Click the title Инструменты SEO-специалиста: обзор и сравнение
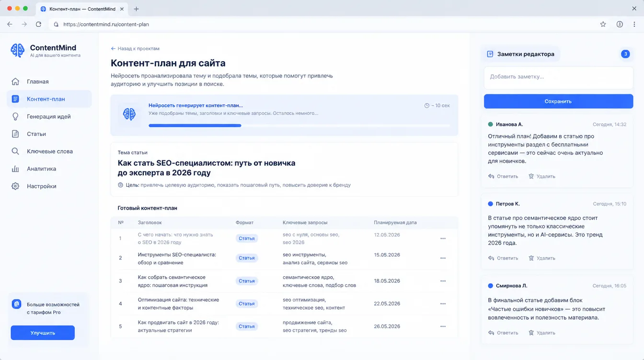 click(177, 259)
